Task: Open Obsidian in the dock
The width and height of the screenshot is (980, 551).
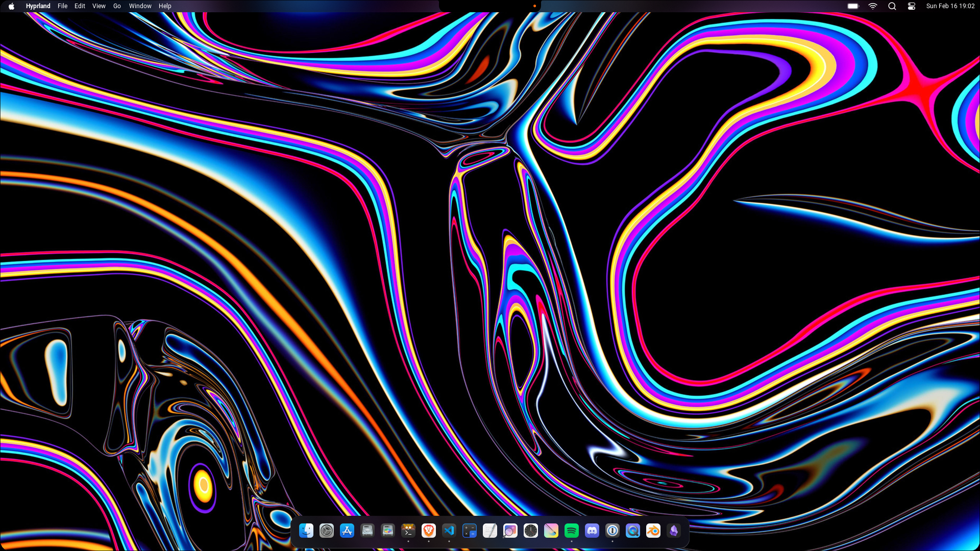Action: [674, 531]
